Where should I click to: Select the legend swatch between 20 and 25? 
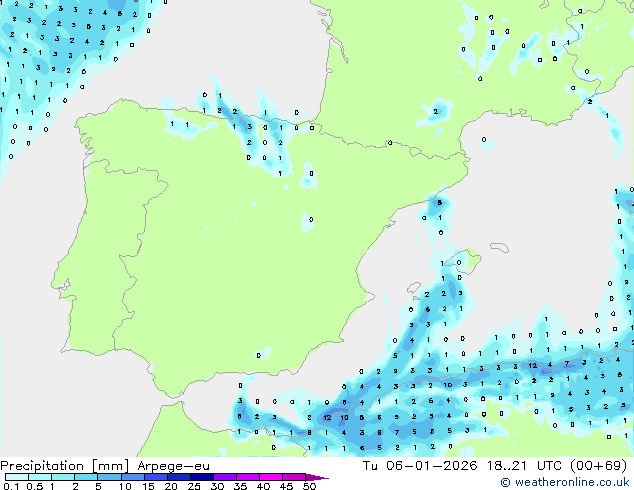coord(179,477)
